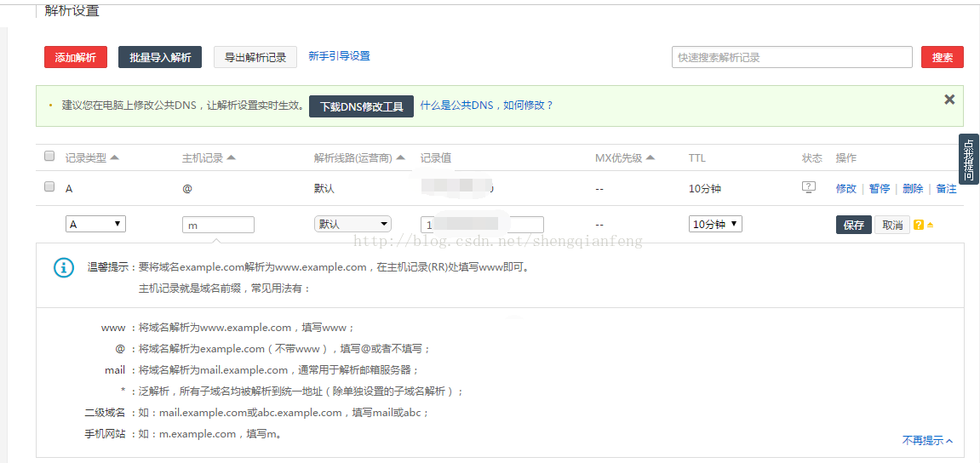
Task: Click 修改 for the @ record
Action: [x=845, y=188]
